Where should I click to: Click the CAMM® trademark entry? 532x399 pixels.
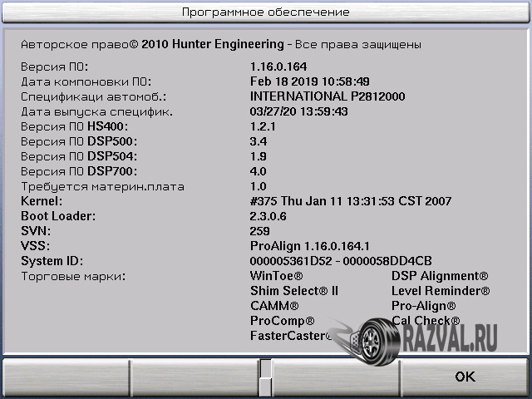tap(274, 306)
